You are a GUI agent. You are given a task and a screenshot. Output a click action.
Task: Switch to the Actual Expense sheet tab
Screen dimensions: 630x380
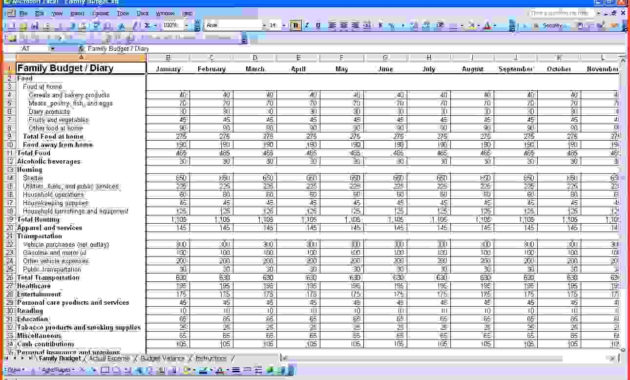[x=109, y=358]
